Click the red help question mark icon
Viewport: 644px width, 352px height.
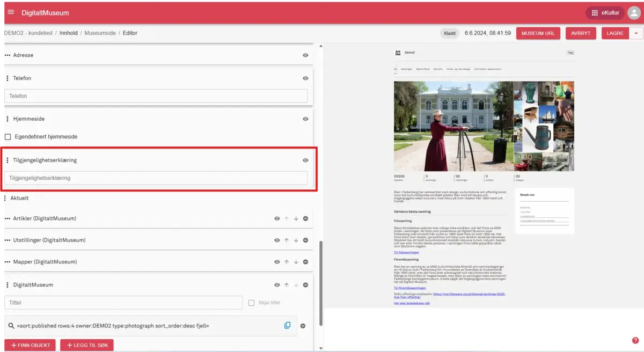coord(635,340)
